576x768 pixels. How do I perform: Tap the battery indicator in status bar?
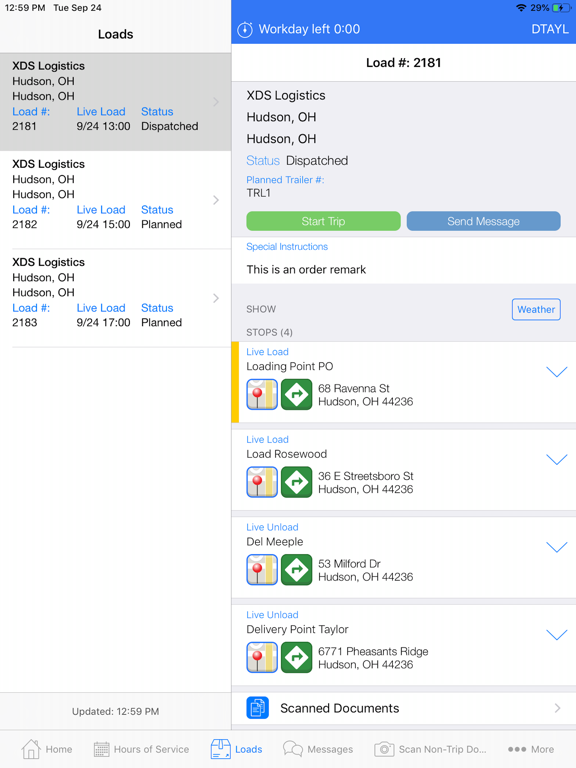[x=561, y=8]
